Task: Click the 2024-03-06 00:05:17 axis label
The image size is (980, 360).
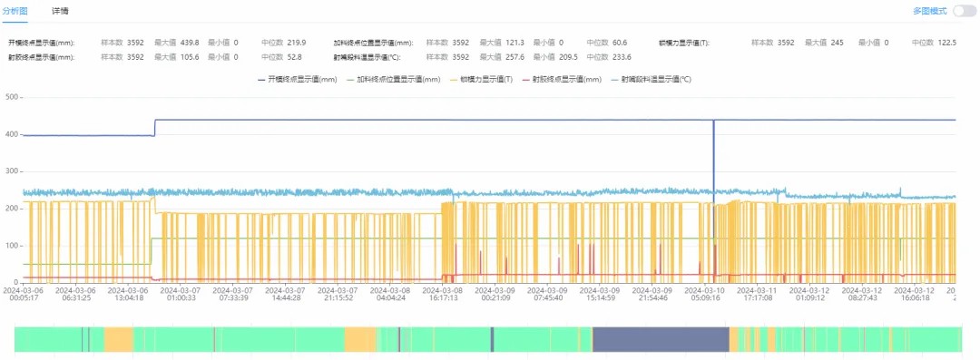Action: click(23, 294)
